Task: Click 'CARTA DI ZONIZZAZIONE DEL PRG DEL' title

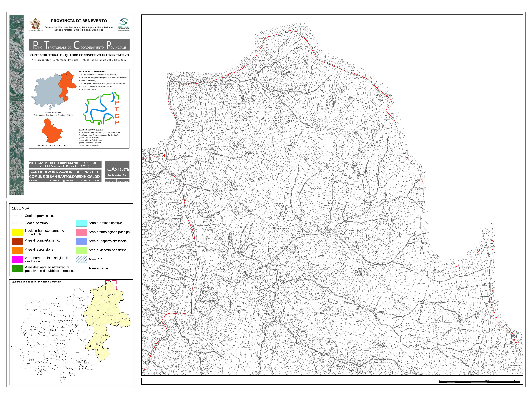Action: point(64,172)
